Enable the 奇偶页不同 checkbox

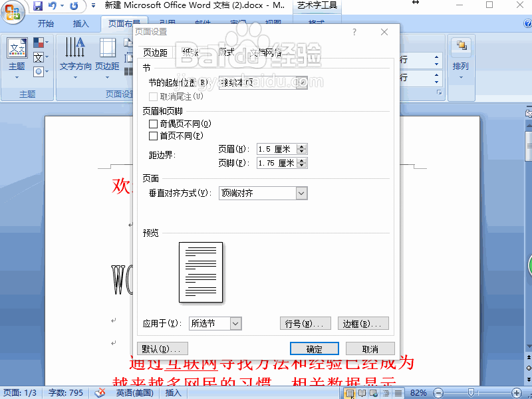coord(153,124)
